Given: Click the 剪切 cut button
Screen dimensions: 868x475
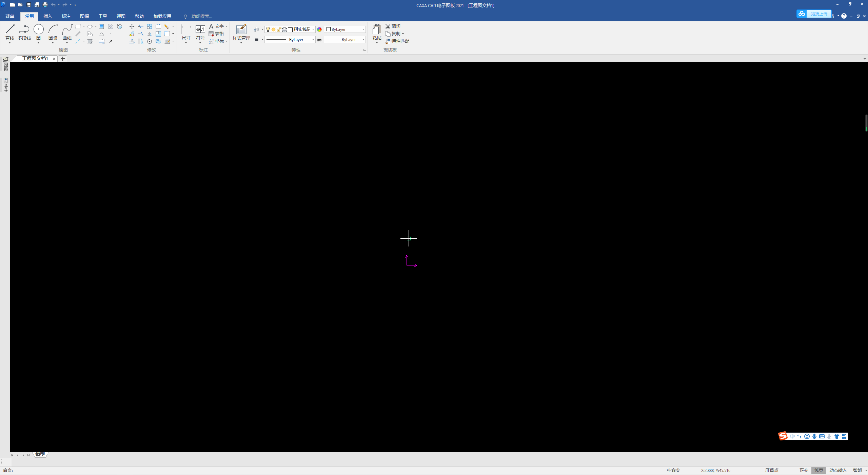Looking at the screenshot, I should pyautogui.click(x=393, y=26).
